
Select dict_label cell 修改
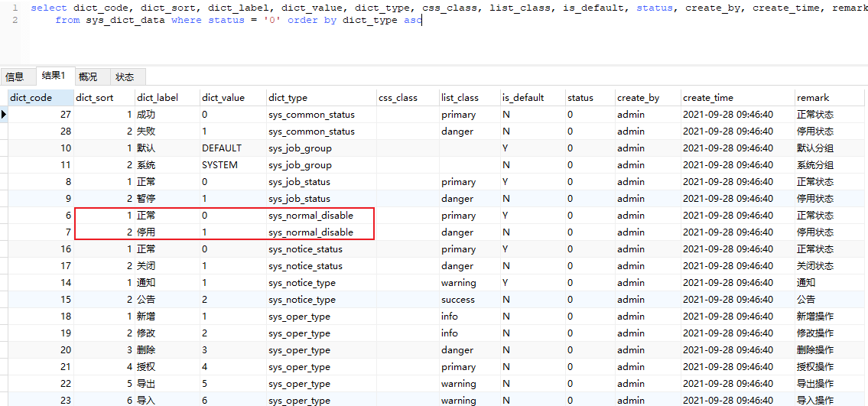(x=167, y=333)
